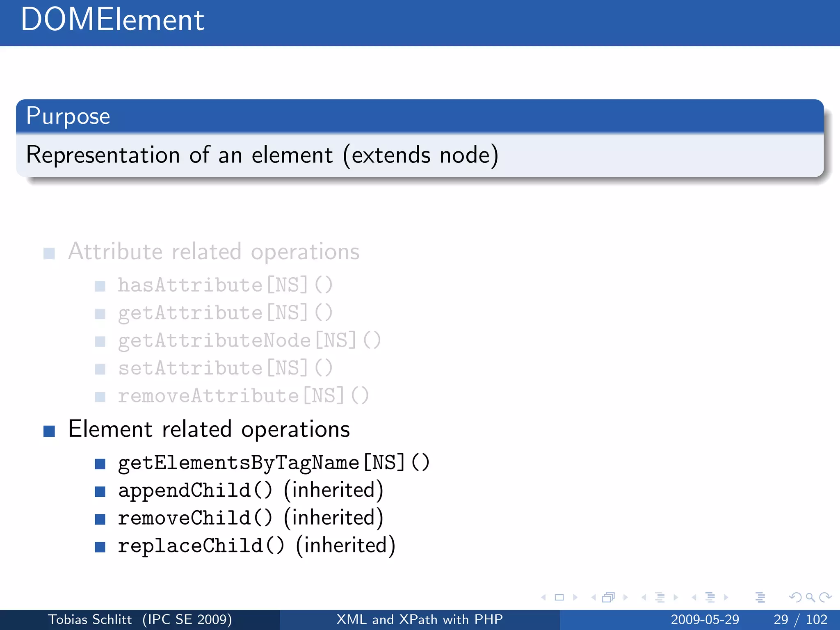Click the slide rectangle navigation icon
Screen dimensions: 840x630
point(559,598)
